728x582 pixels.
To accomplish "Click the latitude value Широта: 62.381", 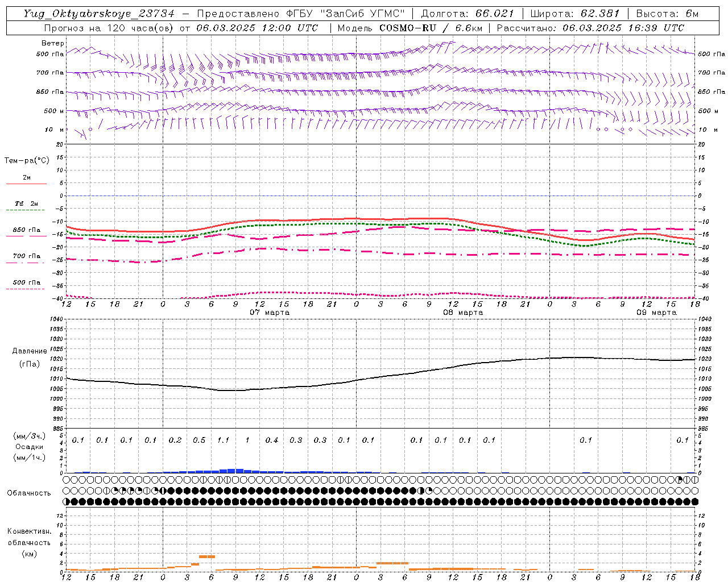I will [x=574, y=14].
